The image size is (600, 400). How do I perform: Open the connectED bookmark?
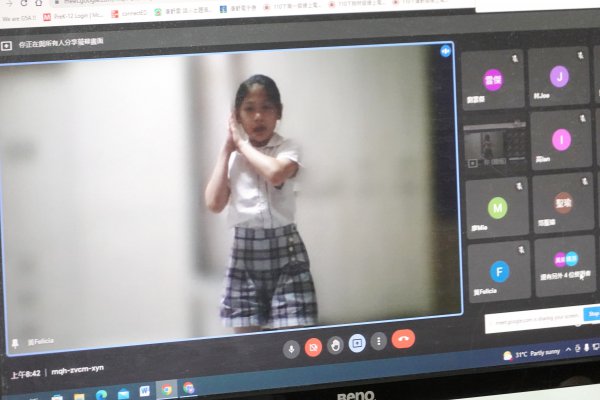tap(129, 14)
